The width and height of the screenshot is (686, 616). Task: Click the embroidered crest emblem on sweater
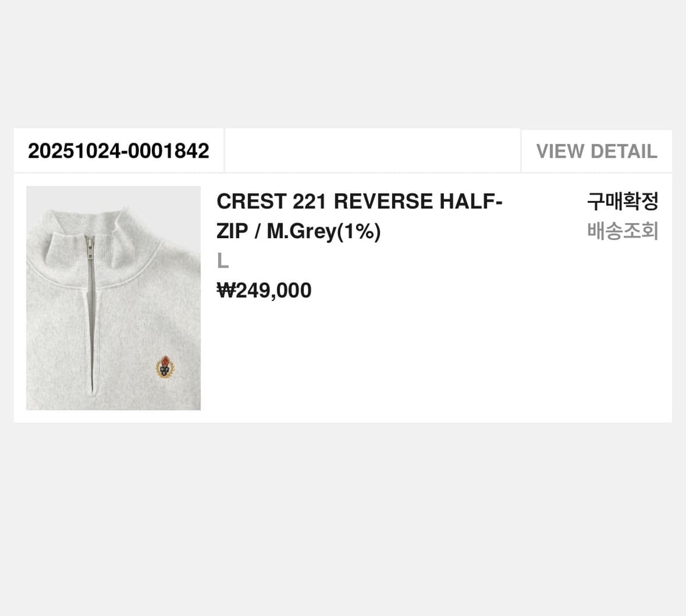(x=165, y=367)
